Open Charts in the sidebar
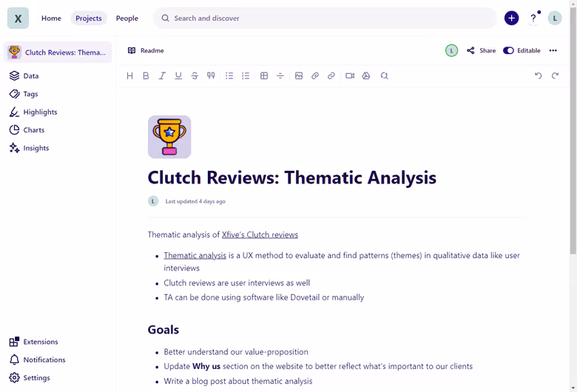This screenshot has width=577, height=392. (27, 130)
